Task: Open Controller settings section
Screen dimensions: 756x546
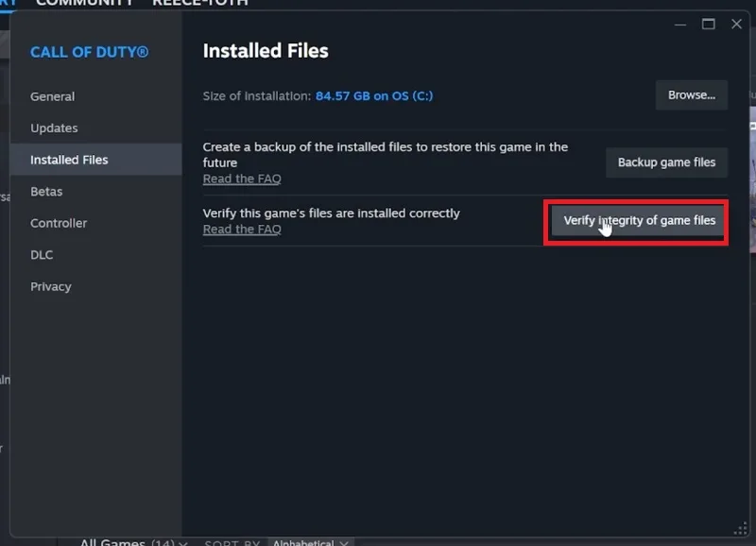Action: coord(59,223)
